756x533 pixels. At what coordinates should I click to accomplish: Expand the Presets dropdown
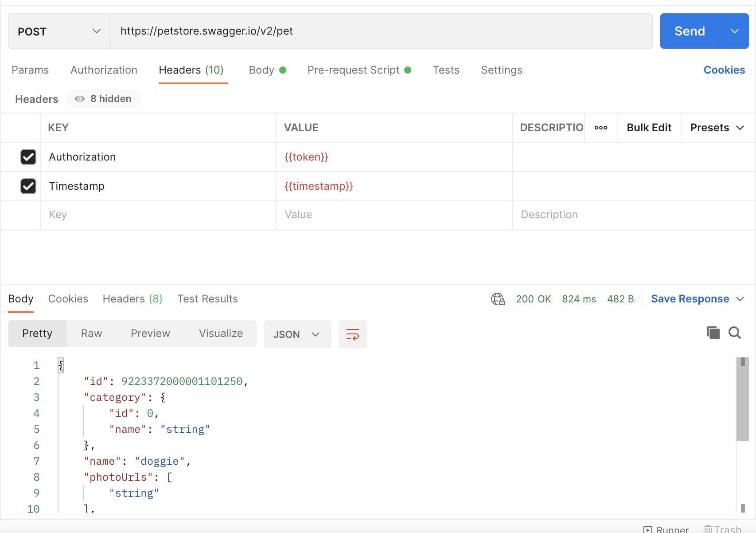[717, 128]
